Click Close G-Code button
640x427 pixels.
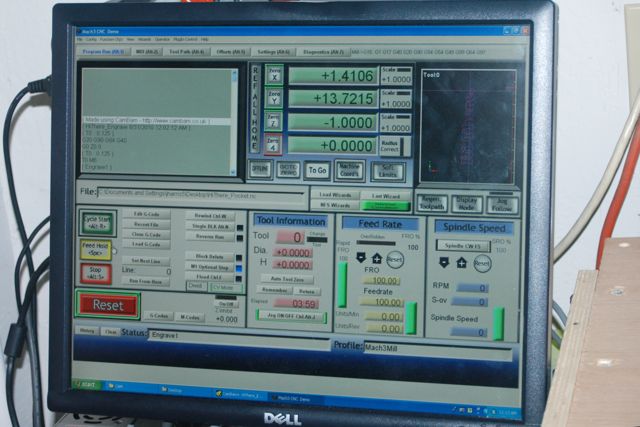[147, 234]
